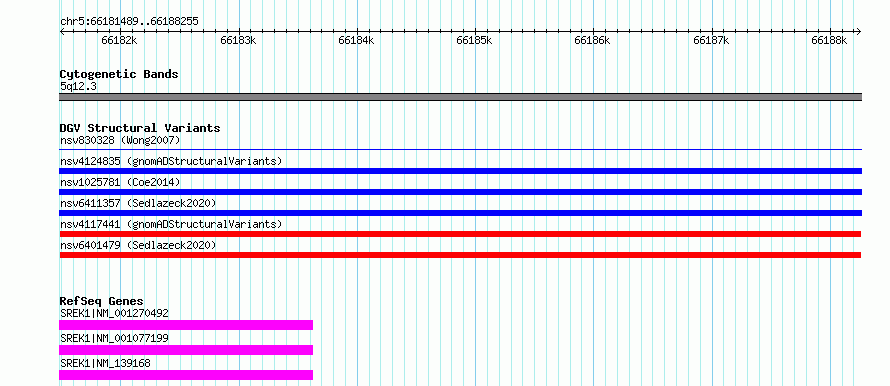Open the nsv830328 (Wong2007) variant label
Image resolution: width=890 pixels, height=386 pixels.
click(x=120, y=140)
